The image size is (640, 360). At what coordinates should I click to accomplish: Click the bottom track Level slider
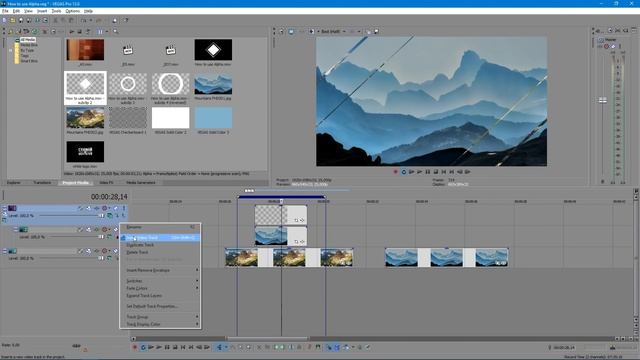(x=101, y=258)
